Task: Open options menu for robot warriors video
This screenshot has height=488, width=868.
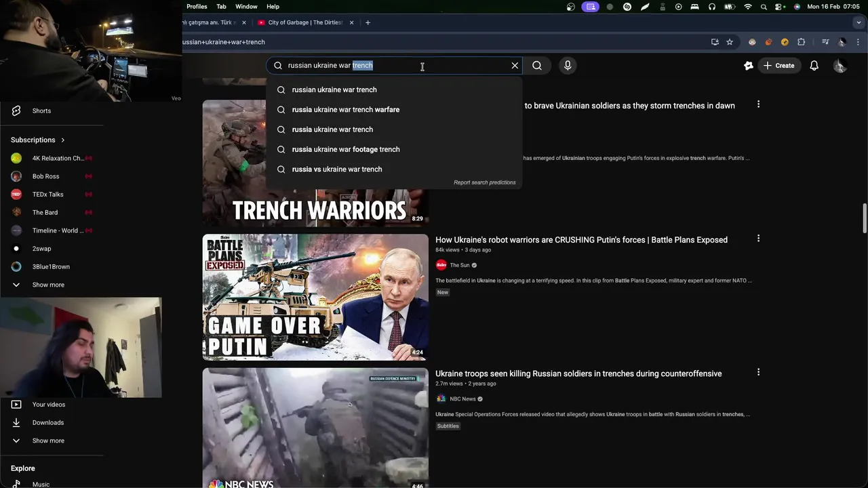Action: pos(758,239)
